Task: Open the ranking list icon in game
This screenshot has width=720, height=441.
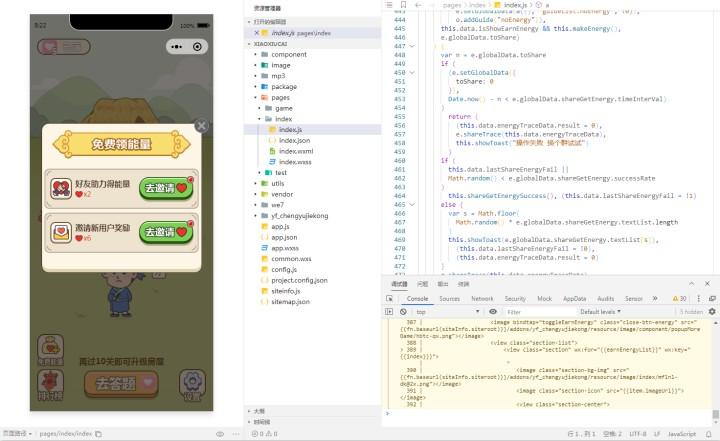Action: click(49, 383)
